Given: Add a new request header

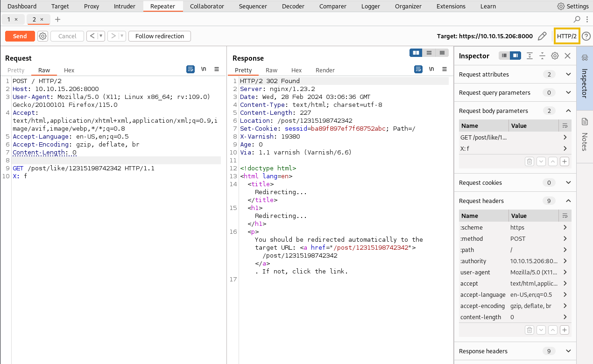Looking at the screenshot, I should (565, 330).
